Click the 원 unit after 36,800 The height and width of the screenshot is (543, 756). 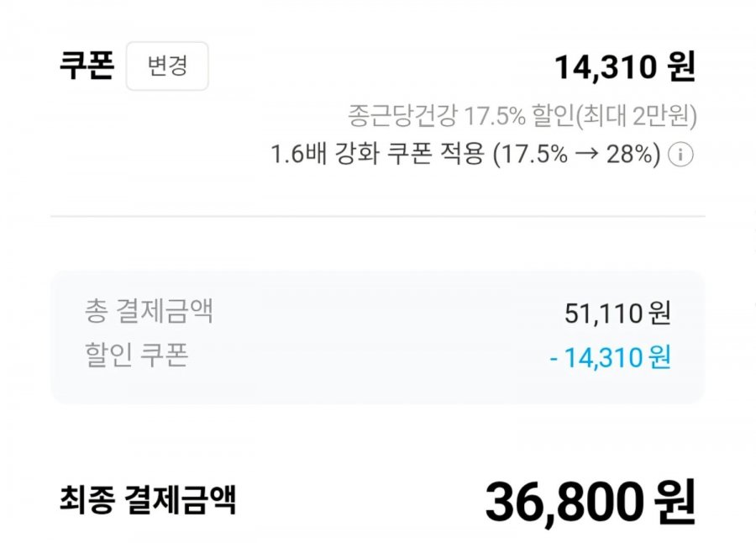pyautogui.click(x=675, y=502)
